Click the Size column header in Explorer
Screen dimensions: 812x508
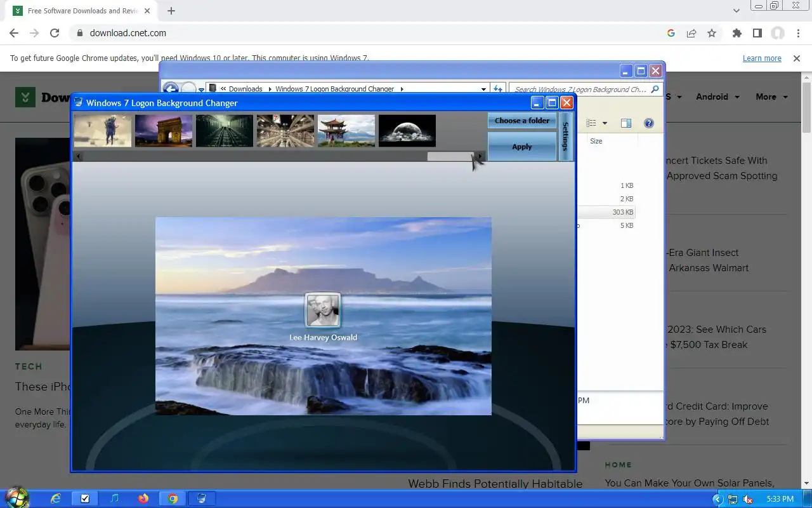coord(596,141)
